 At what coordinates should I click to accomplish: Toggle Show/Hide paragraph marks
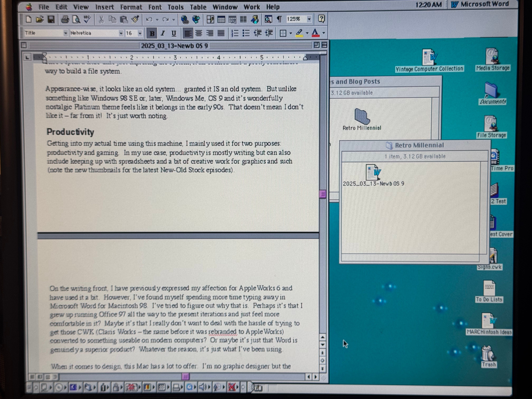[279, 19]
